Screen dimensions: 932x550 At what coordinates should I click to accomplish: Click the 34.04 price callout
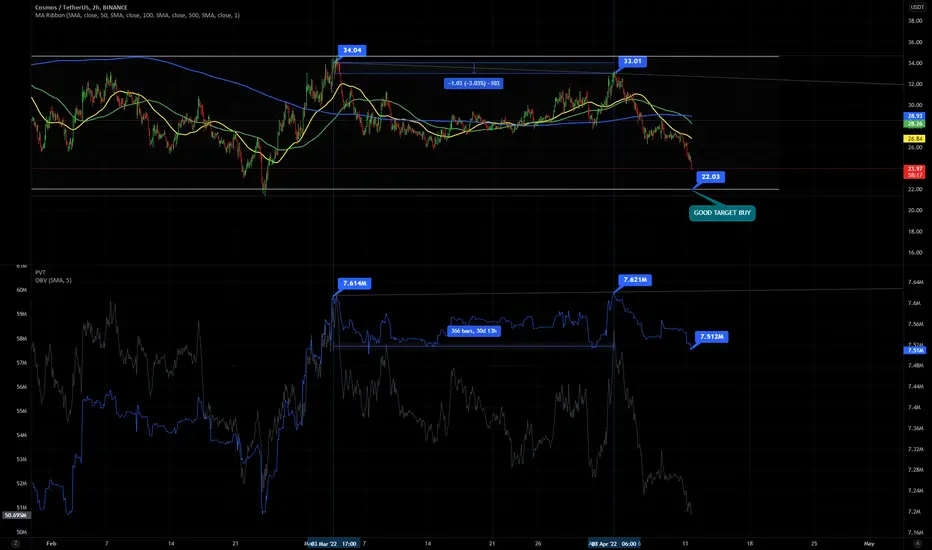point(352,51)
